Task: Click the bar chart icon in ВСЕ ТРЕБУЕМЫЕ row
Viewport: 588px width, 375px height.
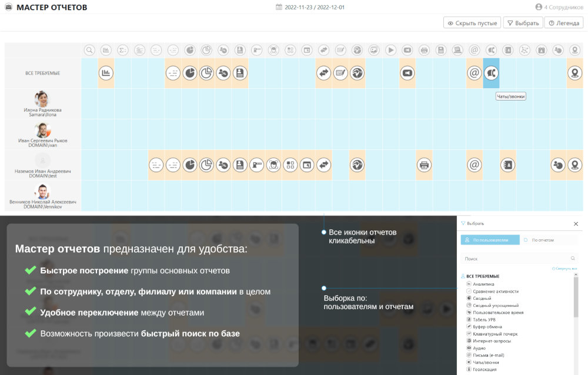Action: point(106,73)
